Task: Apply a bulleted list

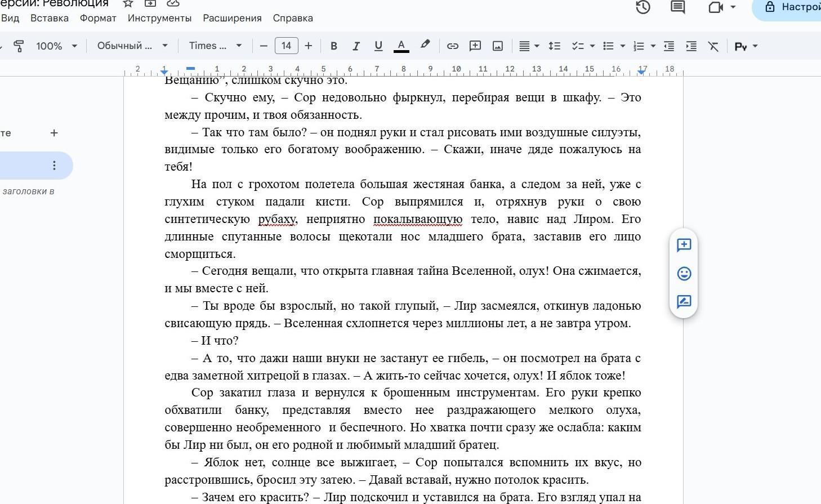Action: click(x=608, y=46)
